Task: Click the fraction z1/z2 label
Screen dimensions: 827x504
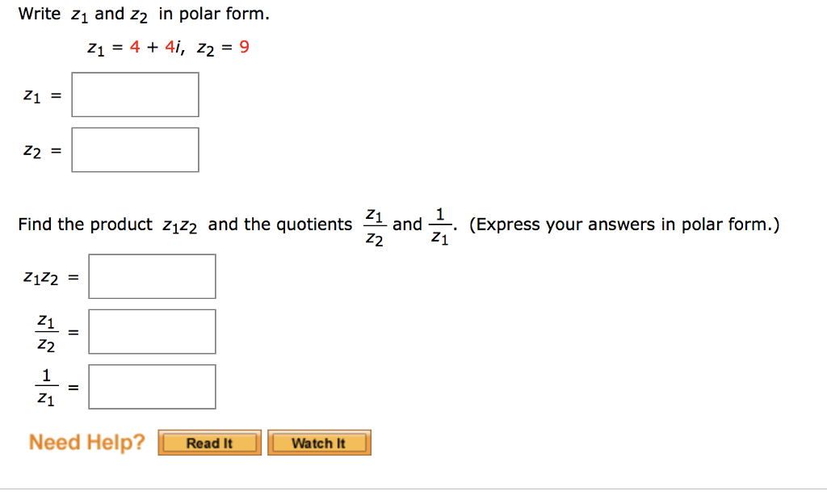Action: [x=48, y=330]
